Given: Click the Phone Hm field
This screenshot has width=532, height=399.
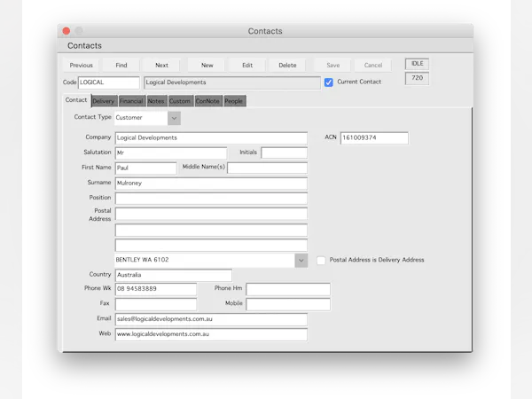Looking at the screenshot, I should click(x=288, y=289).
